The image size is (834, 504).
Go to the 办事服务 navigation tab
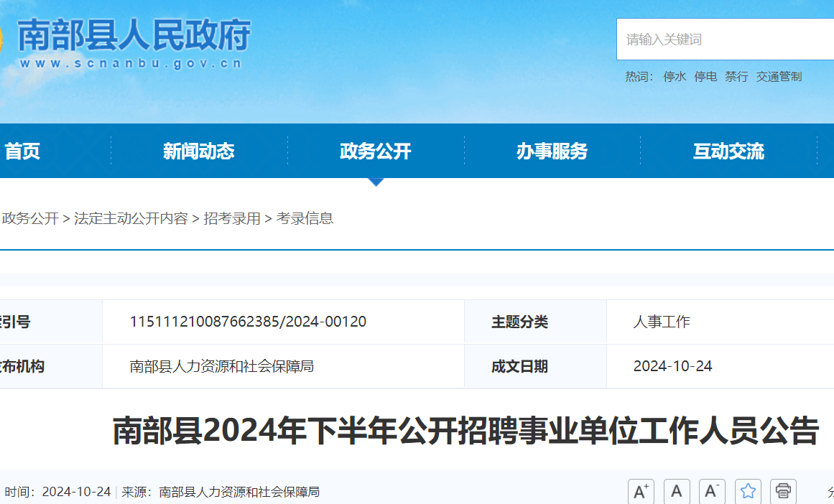point(552,151)
